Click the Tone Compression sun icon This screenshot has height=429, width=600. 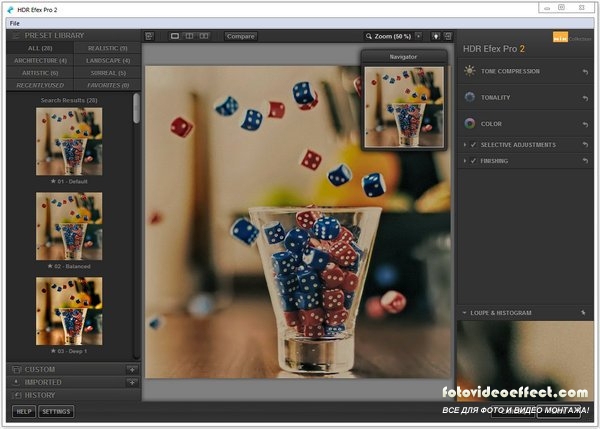[470, 71]
